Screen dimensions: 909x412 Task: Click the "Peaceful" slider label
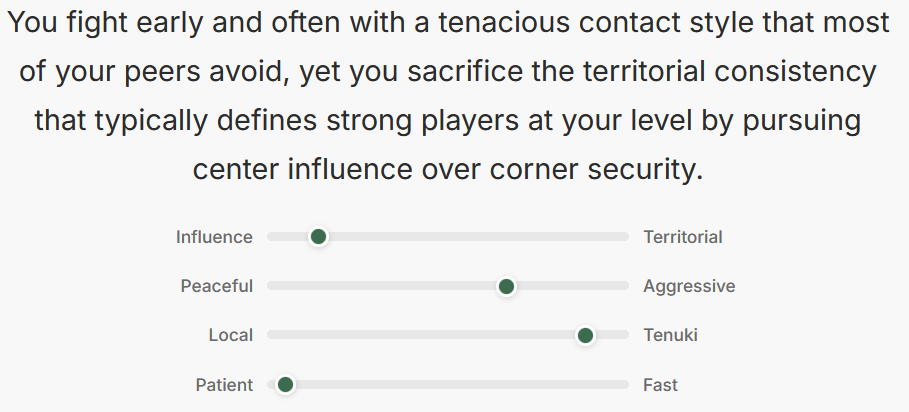tap(216, 287)
